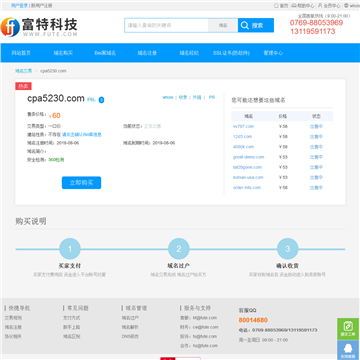This screenshot has width=360, height=360.
Task: Open the great-demo.com domain link
Action: point(248,157)
